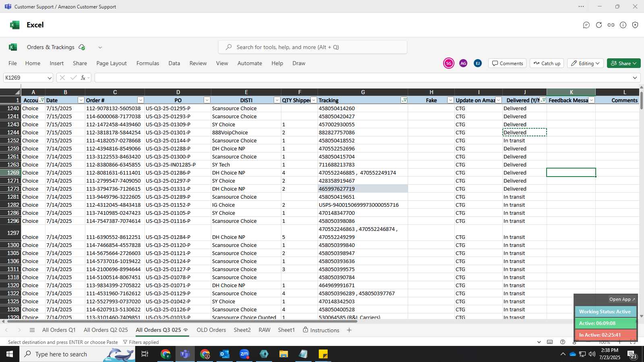
Task: Open the Date column filter dropdown
Action: pos(81,100)
